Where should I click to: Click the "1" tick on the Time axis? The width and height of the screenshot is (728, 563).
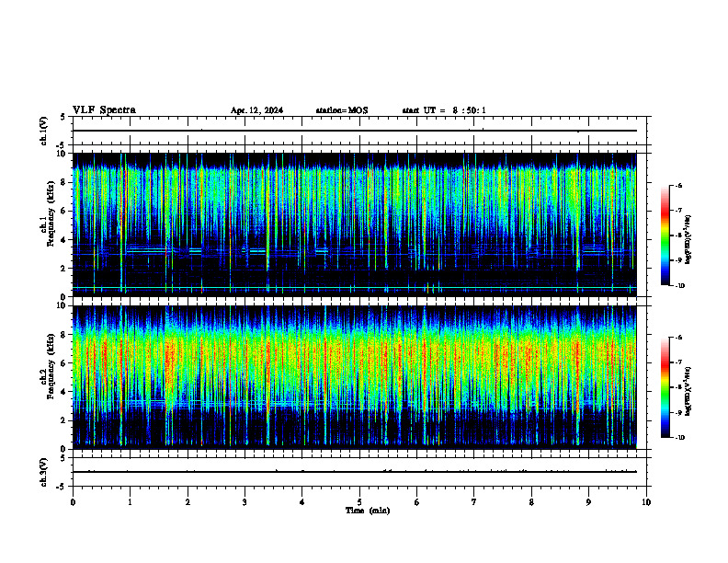(x=130, y=502)
